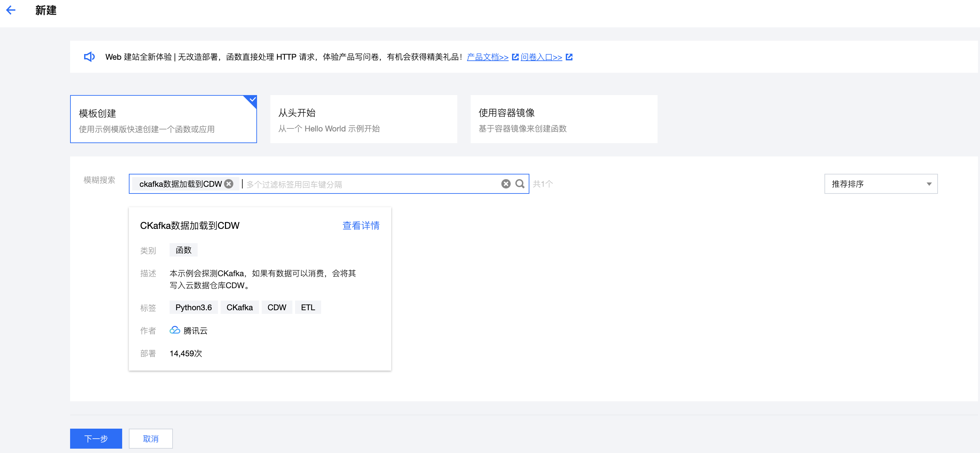
Task: Click the 函数 category tag
Action: 183,250
